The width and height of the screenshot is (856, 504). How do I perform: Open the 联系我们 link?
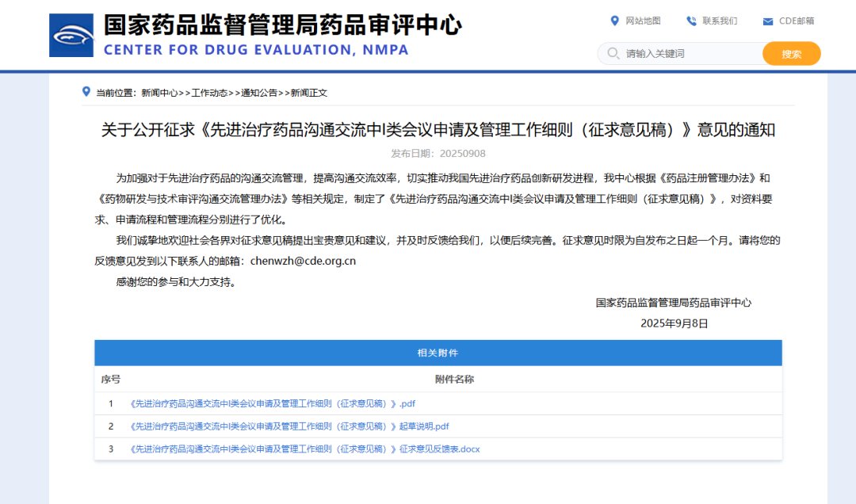720,21
